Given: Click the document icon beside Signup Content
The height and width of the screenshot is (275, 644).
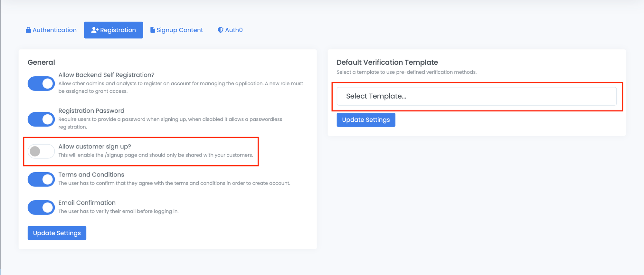Looking at the screenshot, I should pos(153,30).
